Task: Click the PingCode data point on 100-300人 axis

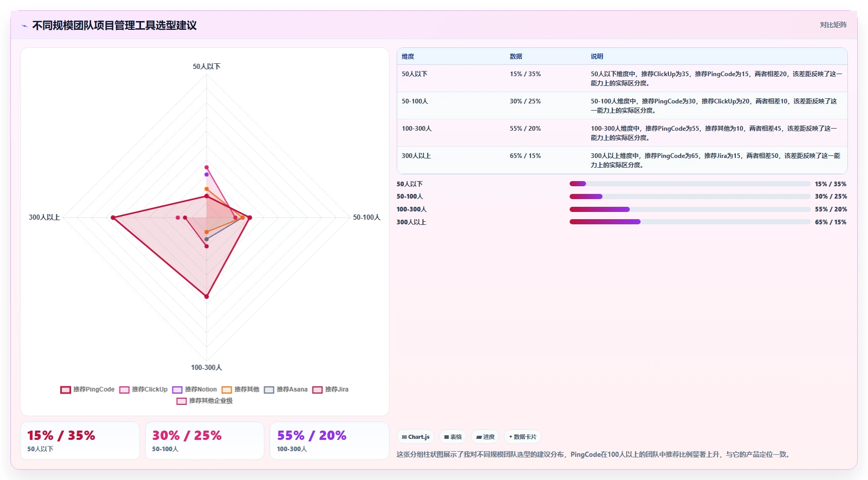Action: coord(207,296)
